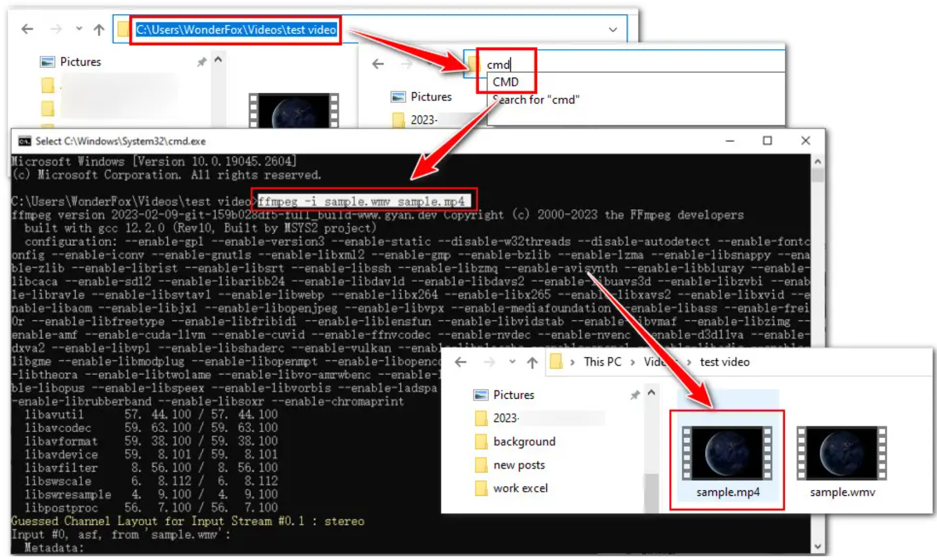This screenshot has width=937, height=560.
Task: Click the libavutil version row in Command Prompt
Action: 151,414
